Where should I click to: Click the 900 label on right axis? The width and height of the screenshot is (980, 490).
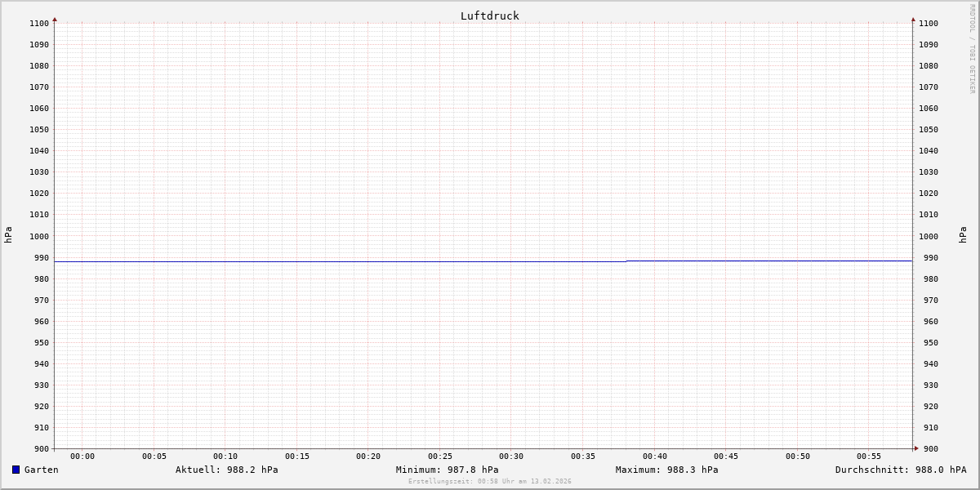[x=929, y=448]
